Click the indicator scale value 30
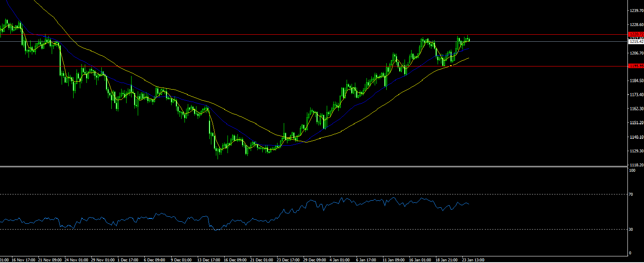The height and width of the screenshot is (263, 644). [x=631, y=229]
